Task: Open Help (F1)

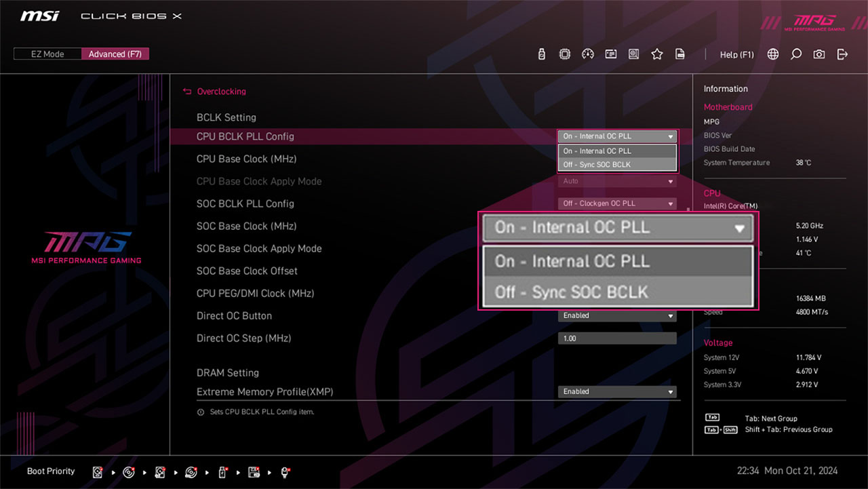Action: pyautogui.click(x=736, y=54)
